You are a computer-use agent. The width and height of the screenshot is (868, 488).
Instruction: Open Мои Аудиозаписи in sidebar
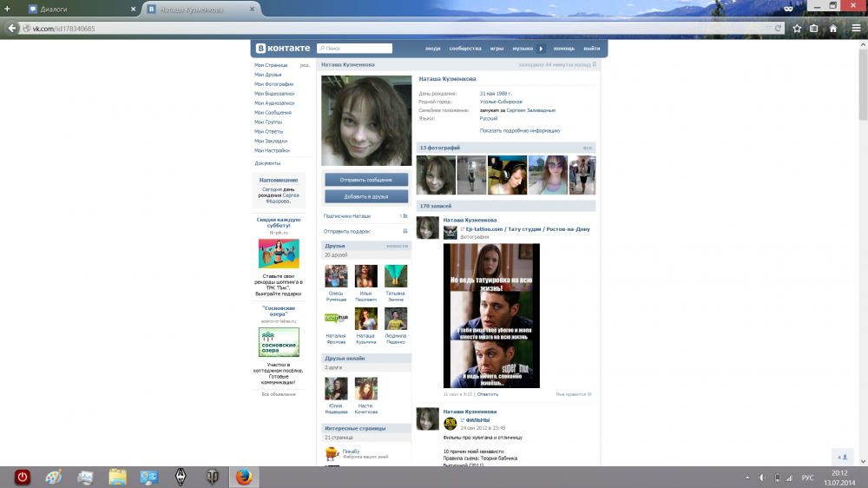[x=274, y=103]
